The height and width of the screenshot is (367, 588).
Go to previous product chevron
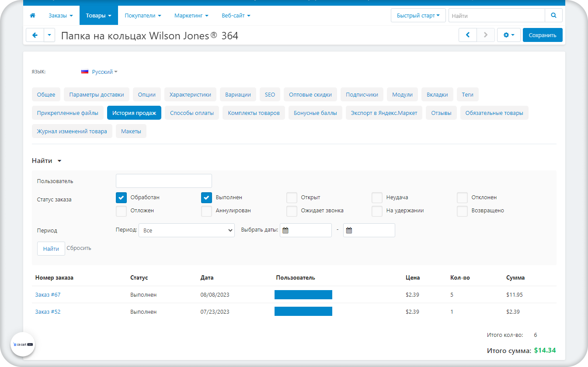pyautogui.click(x=467, y=35)
